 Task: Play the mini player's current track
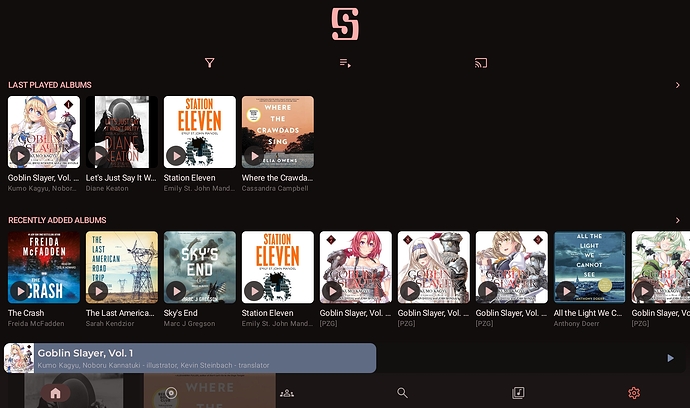[670, 358]
